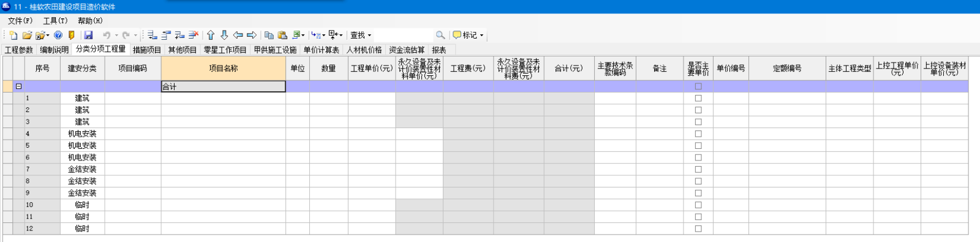Click the open folder icon

pyautogui.click(x=28, y=36)
